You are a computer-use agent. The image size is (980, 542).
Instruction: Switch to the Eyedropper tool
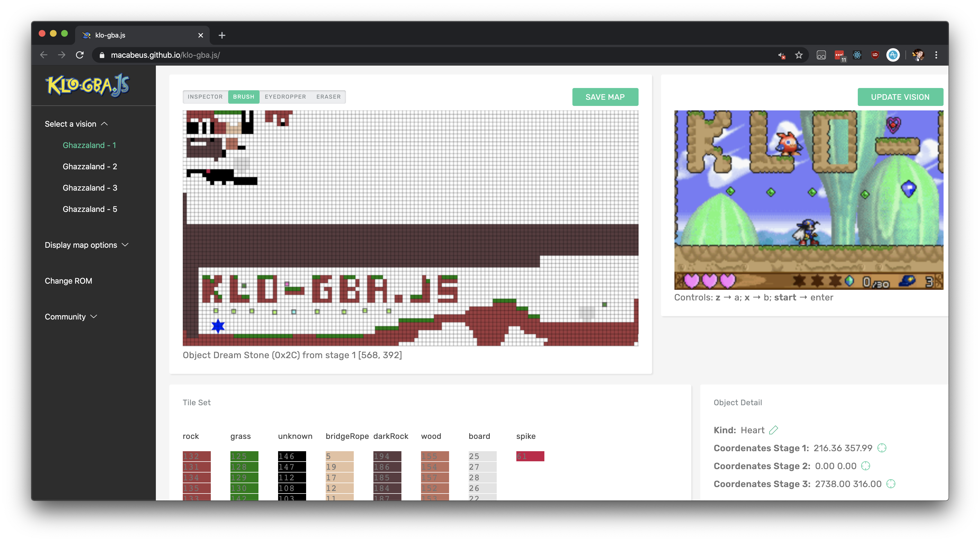click(x=285, y=97)
